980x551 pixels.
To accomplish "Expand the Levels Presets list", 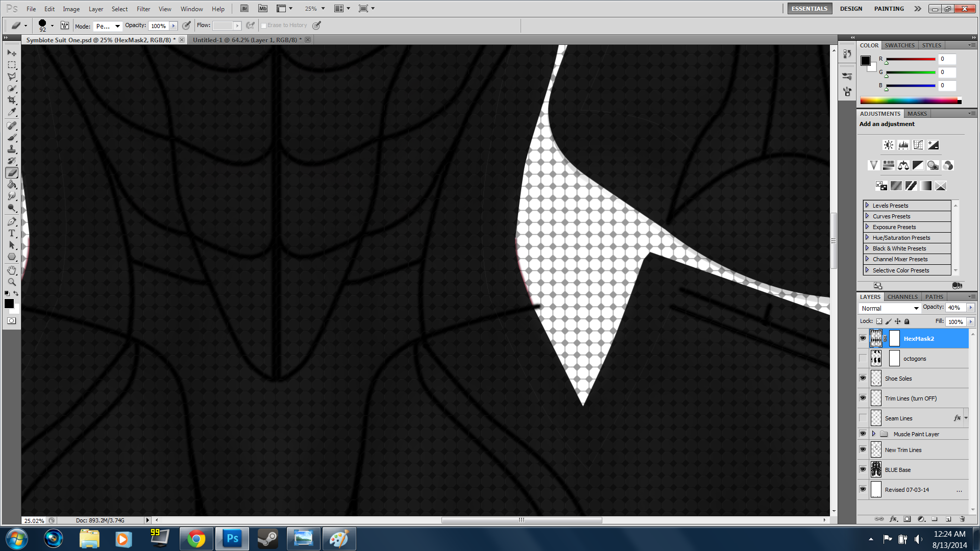I will pos(867,205).
